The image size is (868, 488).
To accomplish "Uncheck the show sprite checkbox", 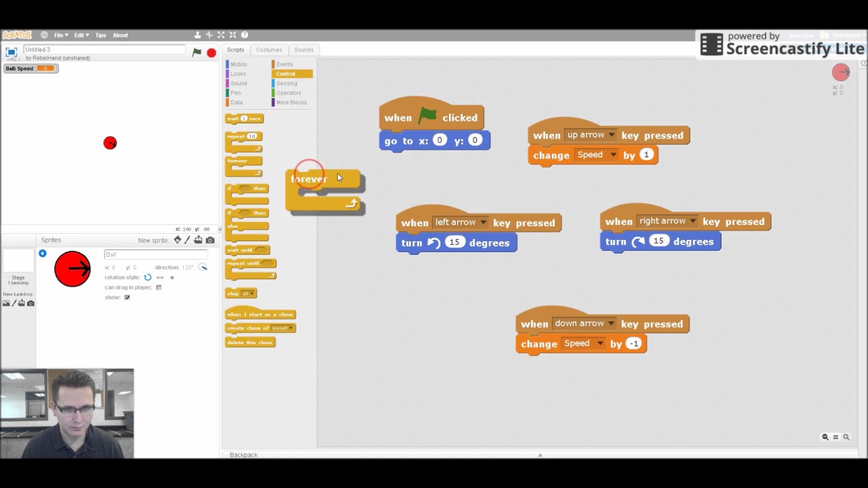I will tap(127, 298).
